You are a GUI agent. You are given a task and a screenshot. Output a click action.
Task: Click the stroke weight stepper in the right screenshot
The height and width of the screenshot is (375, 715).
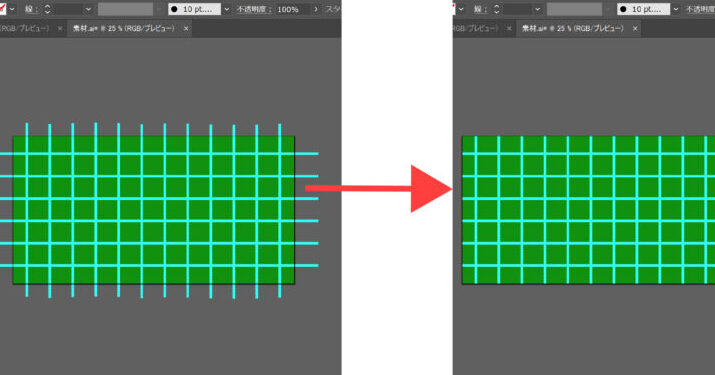[496, 9]
